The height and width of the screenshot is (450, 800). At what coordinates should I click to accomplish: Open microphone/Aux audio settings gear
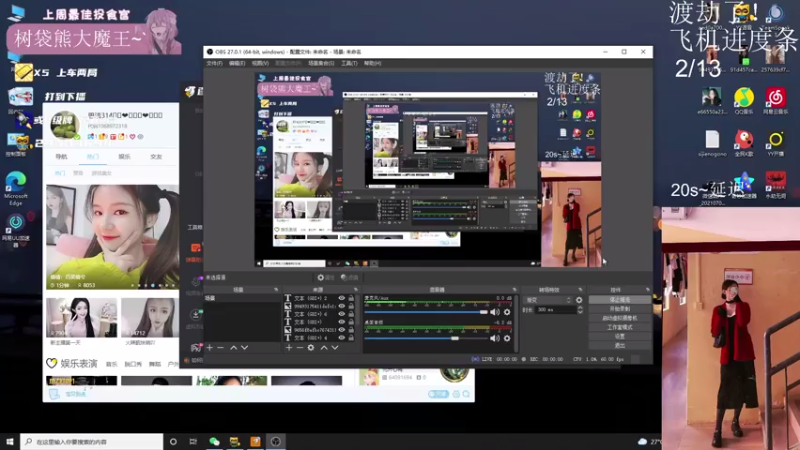click(x=507, y=312)
